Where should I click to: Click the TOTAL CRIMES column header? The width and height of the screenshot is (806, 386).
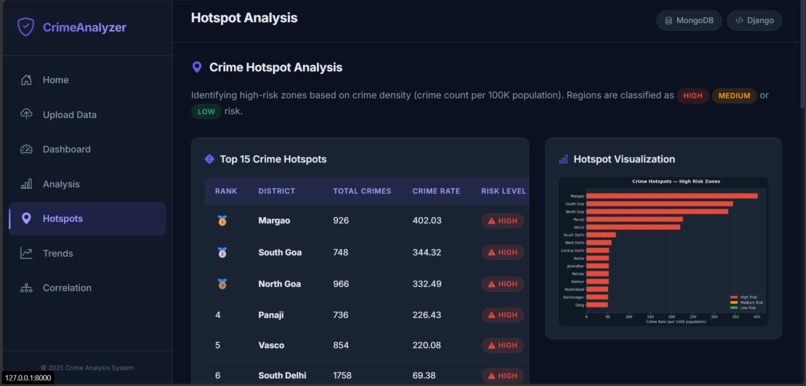362,191
